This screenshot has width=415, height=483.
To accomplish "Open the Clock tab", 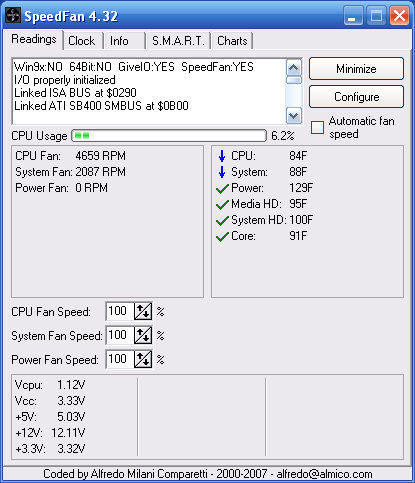I will pos(82,41).
